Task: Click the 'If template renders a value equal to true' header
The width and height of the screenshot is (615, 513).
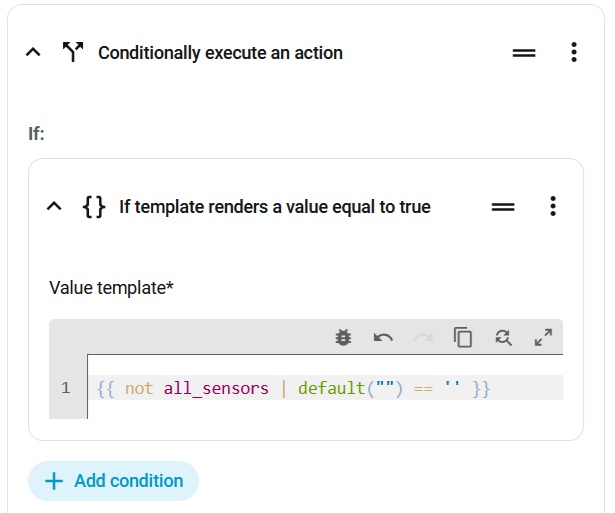Action: click(275, 207)
